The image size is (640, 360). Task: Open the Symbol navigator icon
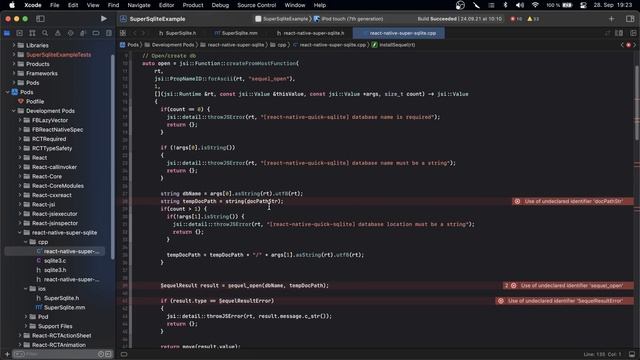click(32, 33)
